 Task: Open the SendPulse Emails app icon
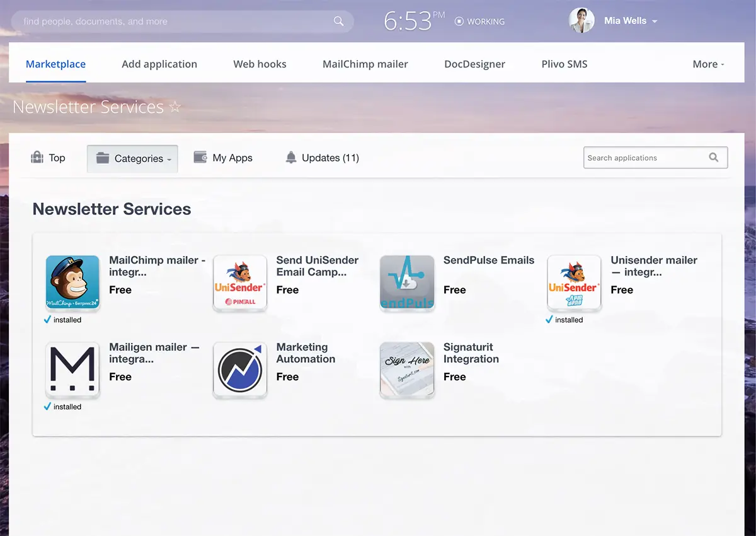tap(407, 283)
